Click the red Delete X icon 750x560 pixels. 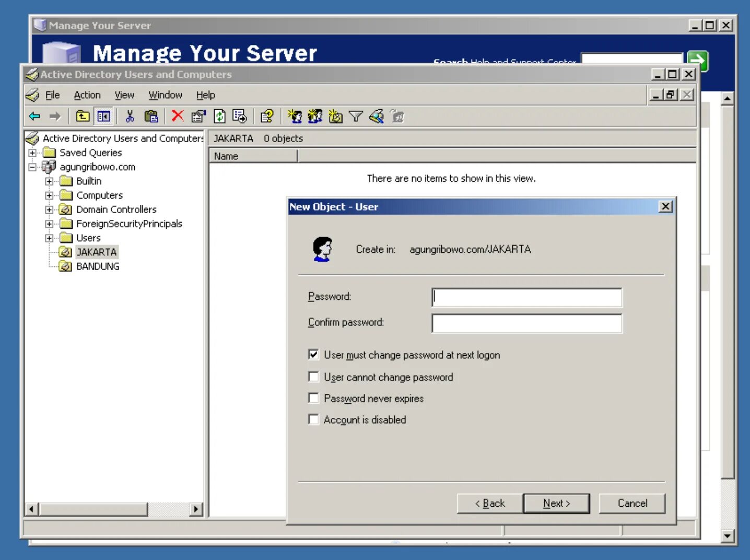point(178,115)
